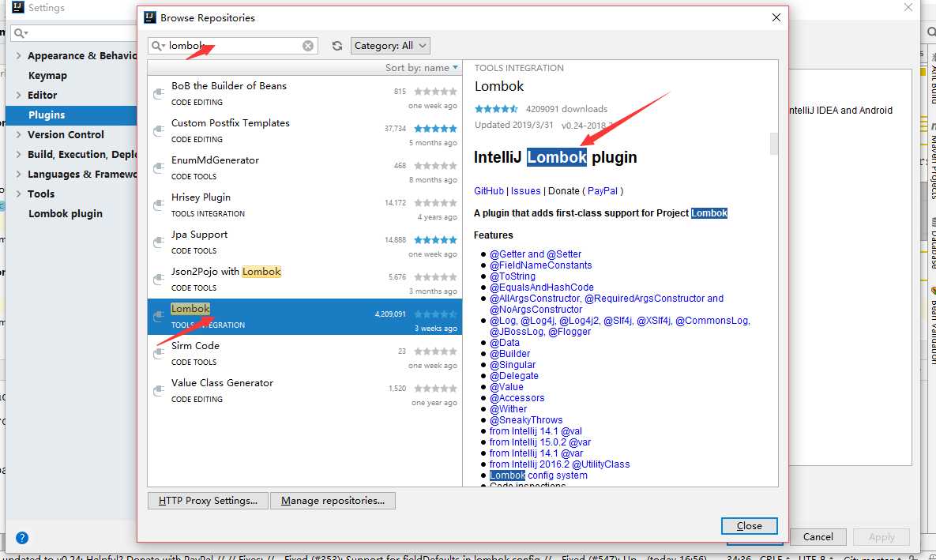
Task: Click Manage repositories button
Action: tap(333, 501)
